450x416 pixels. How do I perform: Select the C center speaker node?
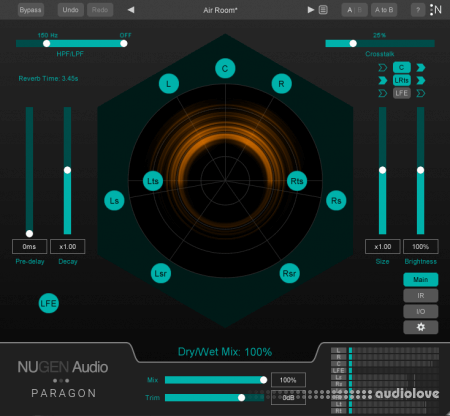click(x=225, y=68)
